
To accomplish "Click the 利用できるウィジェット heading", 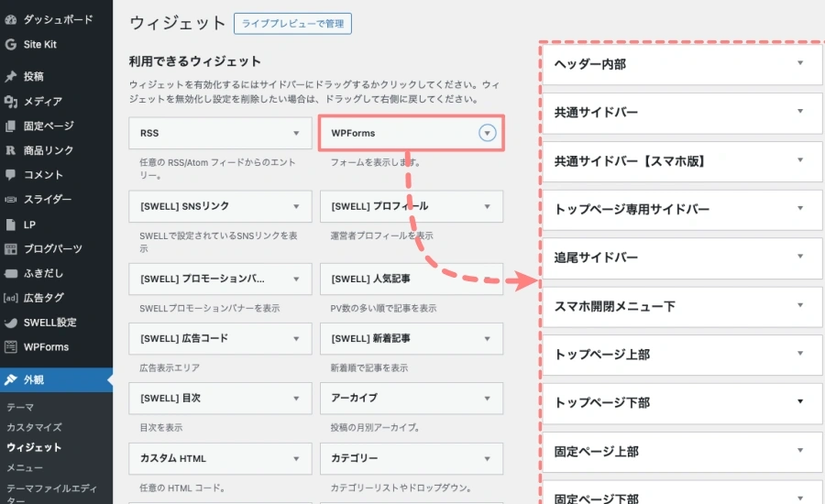I will [195, 61].
